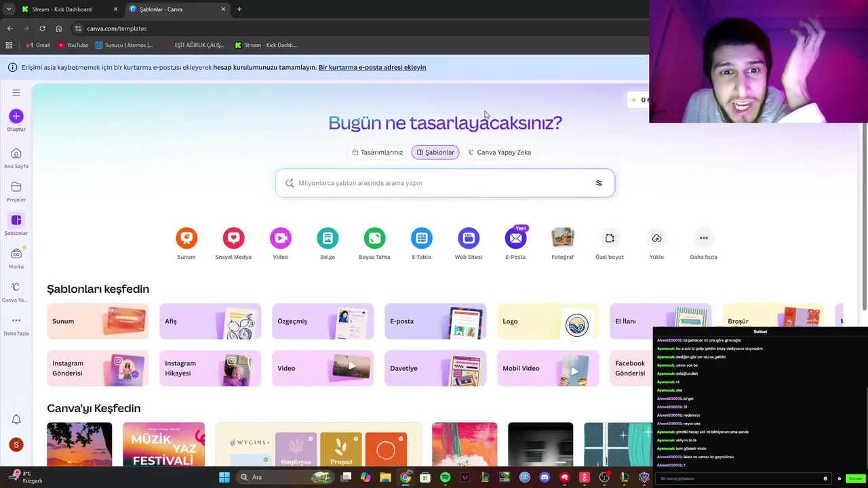Reload the page with browser refresh
The height and width of the screenshot is (488, 868).
point(42,28)
